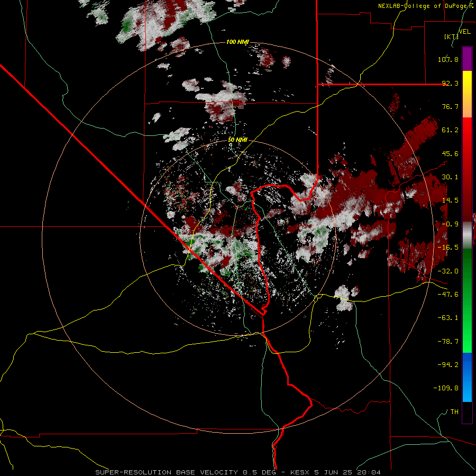
Task: Click the -32.0 scale value
Action: (x=448, y=271)
